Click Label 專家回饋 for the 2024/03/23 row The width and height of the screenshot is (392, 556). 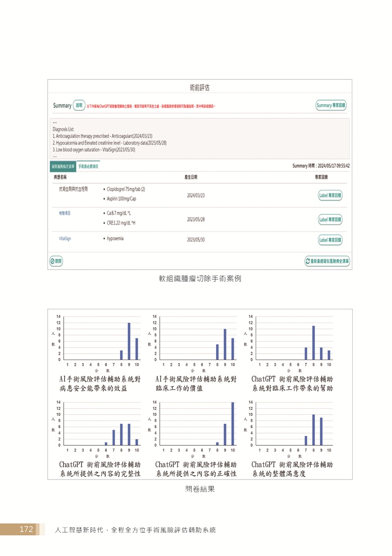click(x=330, y=195)
